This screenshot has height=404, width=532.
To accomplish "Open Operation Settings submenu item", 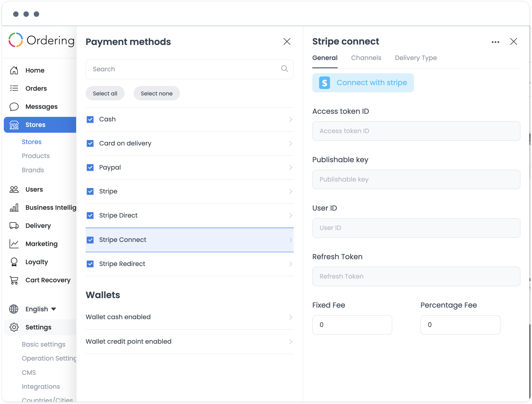I will (49, 358).
